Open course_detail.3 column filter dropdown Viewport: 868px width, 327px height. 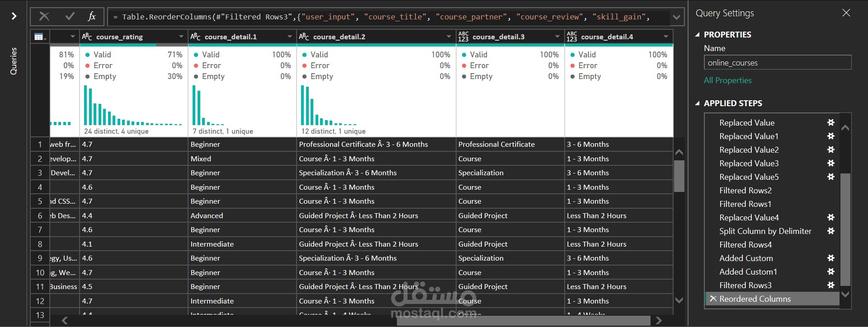(557, 37)
